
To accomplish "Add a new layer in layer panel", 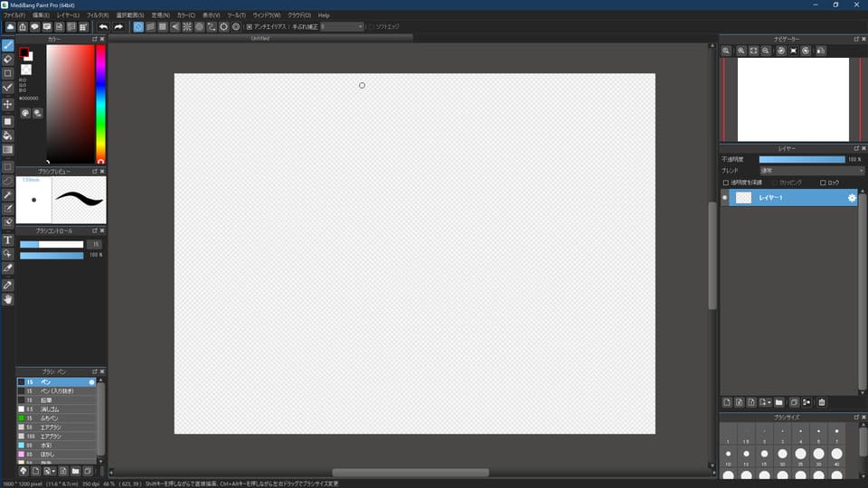I will [727, 402].
